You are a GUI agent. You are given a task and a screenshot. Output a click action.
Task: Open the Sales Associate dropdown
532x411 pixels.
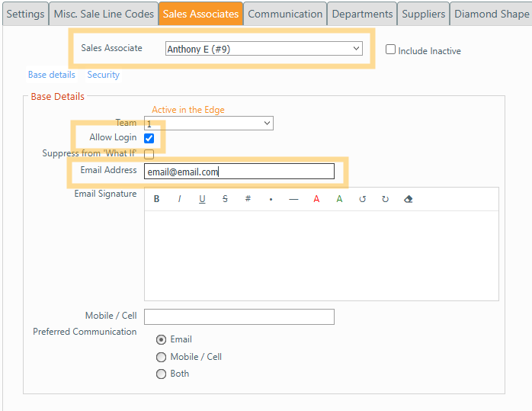click(x=264, y=49)
